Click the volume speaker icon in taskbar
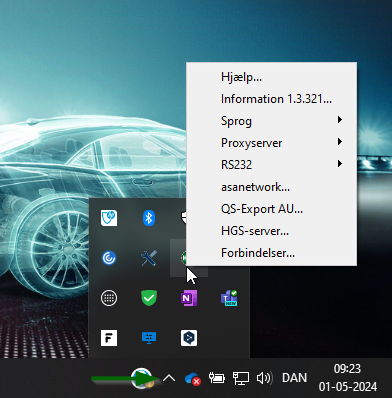 click(x=265, y=378)
